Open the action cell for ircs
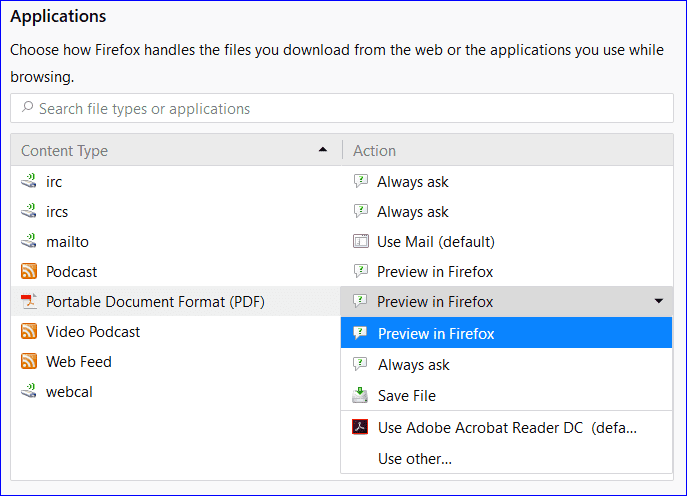Viewport: 687px width, 496px height. (x=506, y=212)
